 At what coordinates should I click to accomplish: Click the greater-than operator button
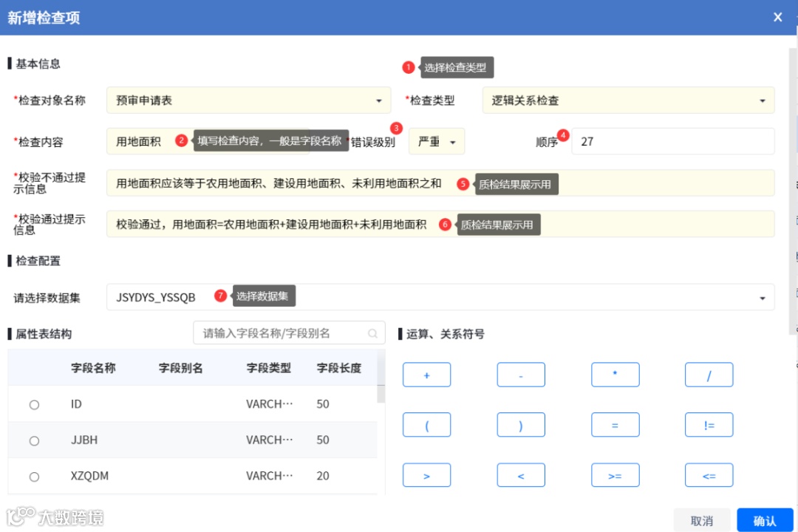point(426,475)
